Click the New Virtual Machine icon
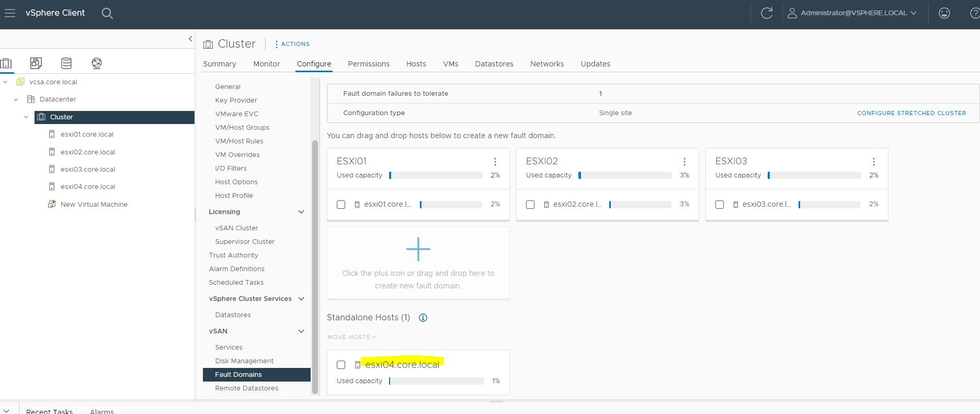This screenshot has width=980, height=414. [x=52, y=204]
